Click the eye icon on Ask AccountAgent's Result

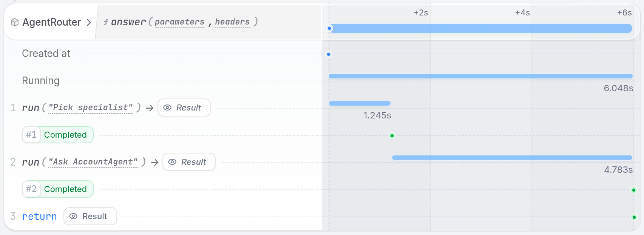[172, 162]
